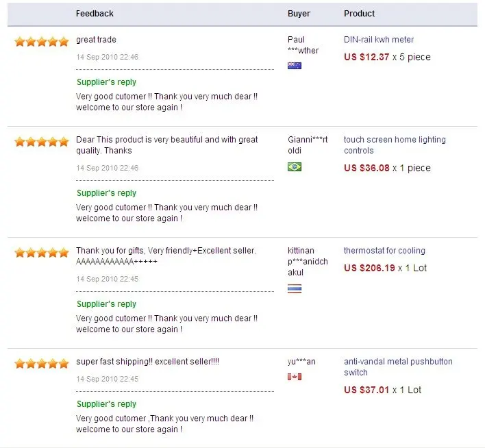Click the Canada flag under yu***an
Image resolution: width=485 pixels, height=448 pixels.
295,377
